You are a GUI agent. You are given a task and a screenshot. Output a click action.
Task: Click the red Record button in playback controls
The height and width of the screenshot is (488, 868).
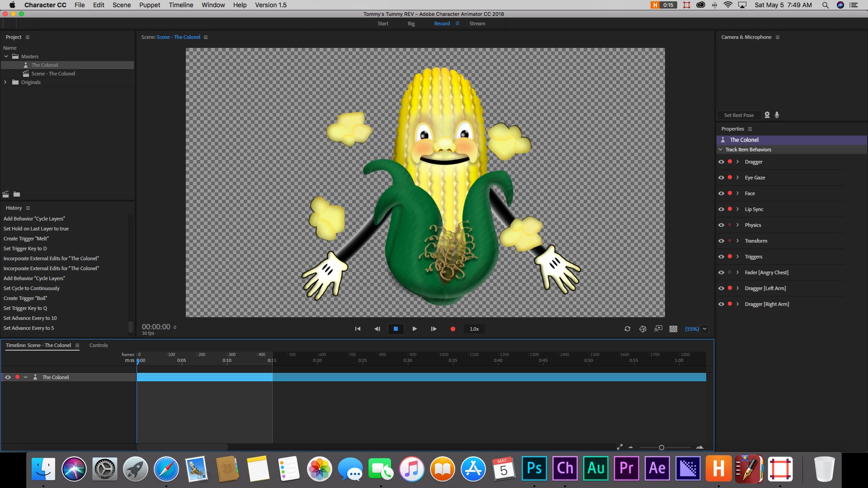click(453, 329)
